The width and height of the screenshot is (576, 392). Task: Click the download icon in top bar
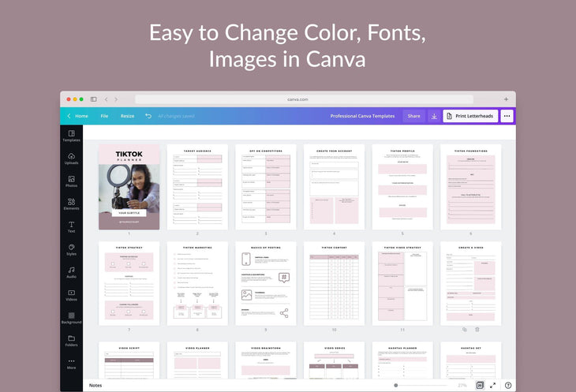(434, 116)
